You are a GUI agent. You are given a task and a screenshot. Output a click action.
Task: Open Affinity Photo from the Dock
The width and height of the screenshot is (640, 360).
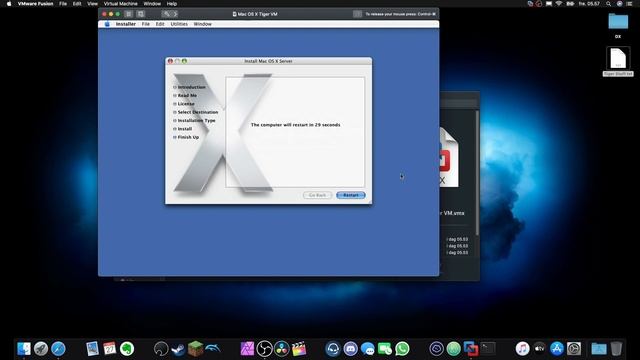click(x=247, y=349)
